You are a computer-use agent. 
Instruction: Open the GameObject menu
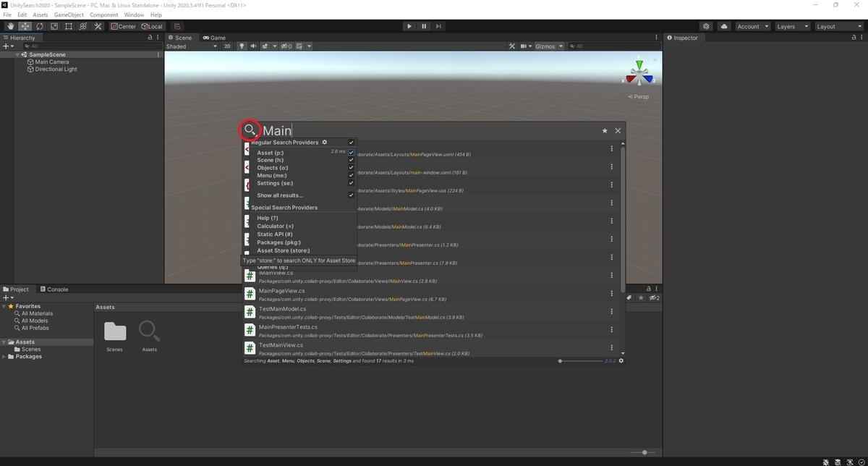pos(68,14)
